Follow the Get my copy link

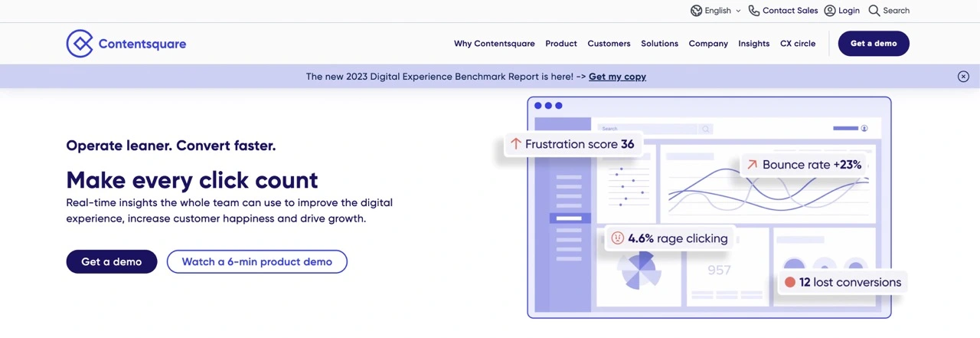point(618,77)
